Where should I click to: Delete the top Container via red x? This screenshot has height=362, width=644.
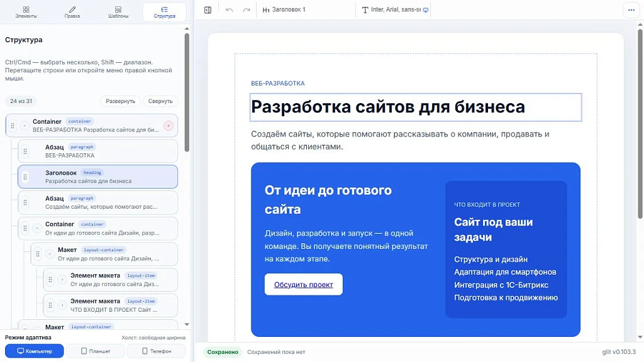[169, 126]
